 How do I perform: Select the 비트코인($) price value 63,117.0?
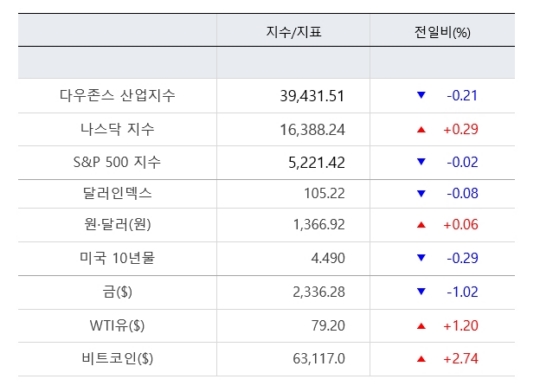(x=319, y=359)
